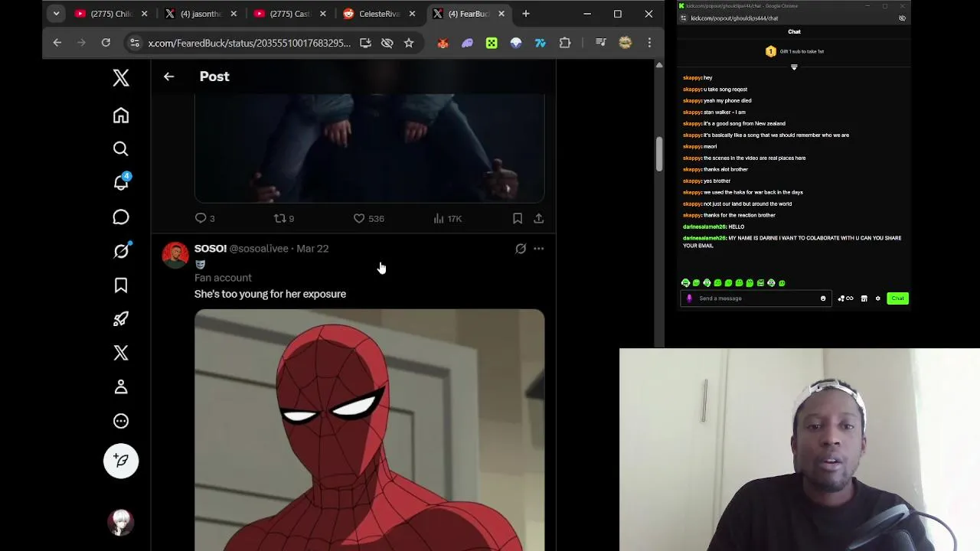Click Grok explain icon on SOSOI reply

[x=521, y=249]
